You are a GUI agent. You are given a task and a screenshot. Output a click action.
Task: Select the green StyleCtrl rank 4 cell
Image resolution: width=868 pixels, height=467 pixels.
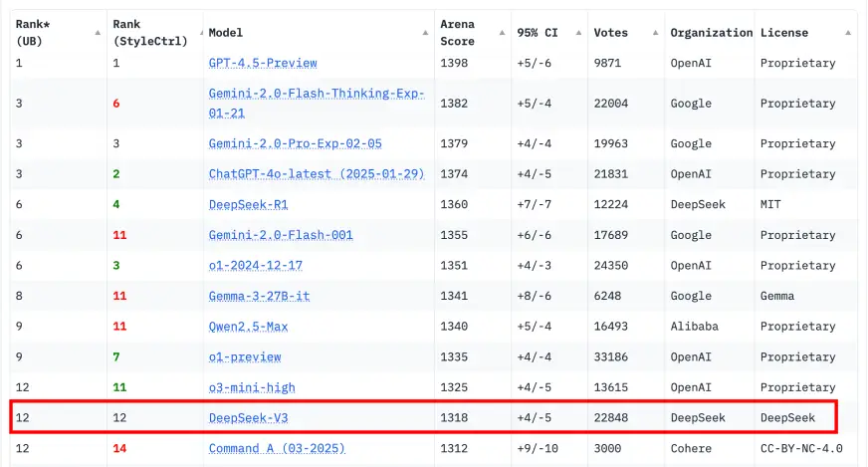116,204
